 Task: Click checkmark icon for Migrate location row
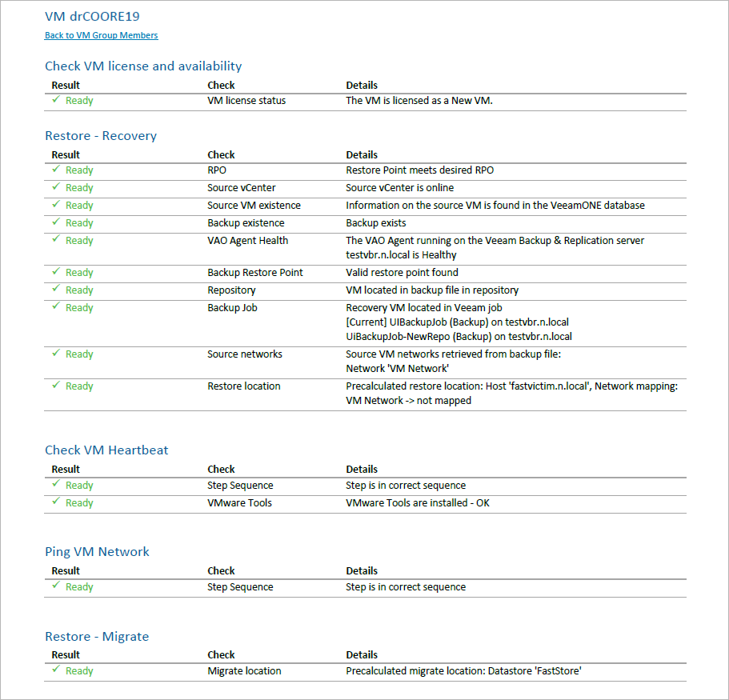coord(56,670)
